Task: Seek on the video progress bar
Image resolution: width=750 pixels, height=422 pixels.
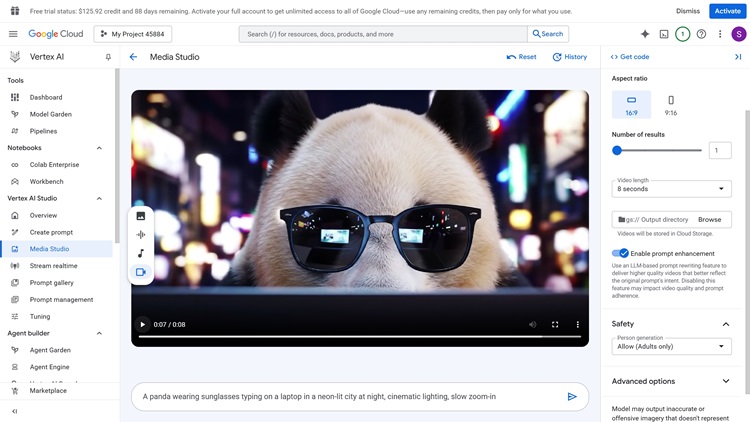Action: (360, 336)
